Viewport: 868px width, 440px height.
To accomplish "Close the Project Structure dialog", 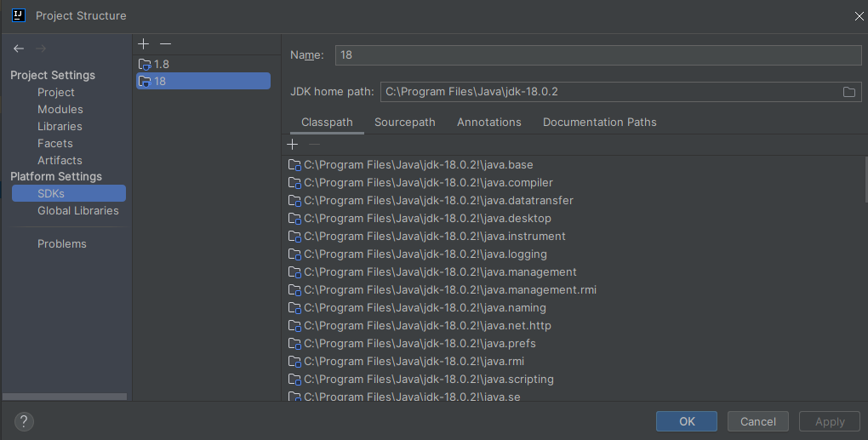I will 859,16.
